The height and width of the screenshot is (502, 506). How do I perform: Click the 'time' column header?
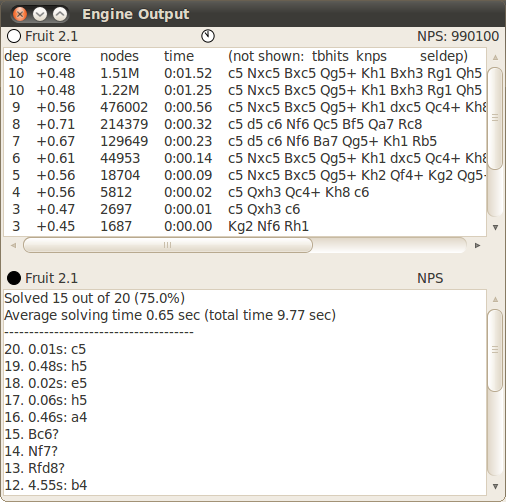click(x=179, y=56)
